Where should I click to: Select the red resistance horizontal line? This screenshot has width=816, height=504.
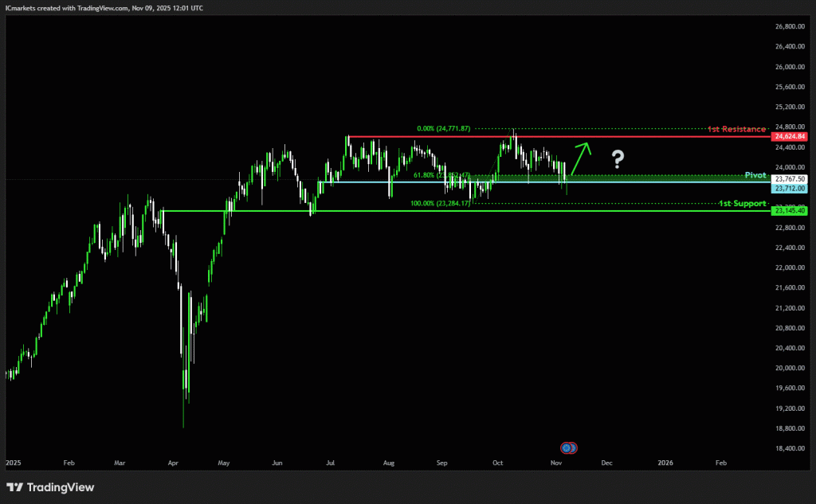[558, 137]
